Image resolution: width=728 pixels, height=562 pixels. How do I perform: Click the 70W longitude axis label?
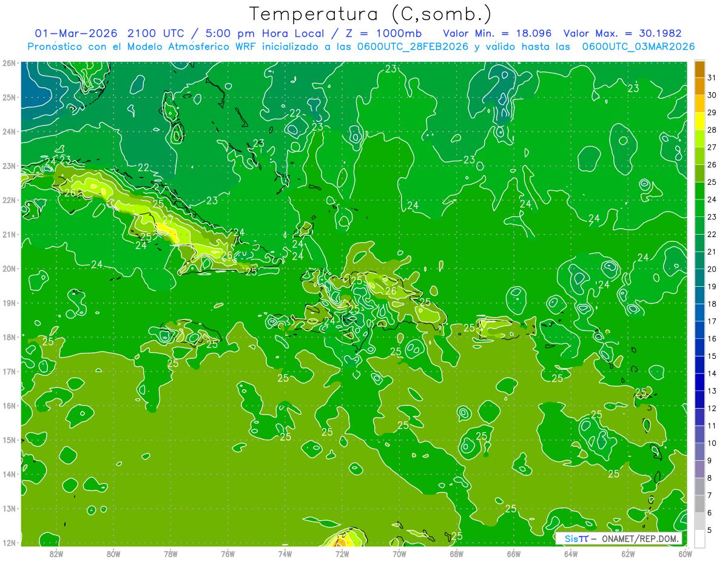pos(399,553)
